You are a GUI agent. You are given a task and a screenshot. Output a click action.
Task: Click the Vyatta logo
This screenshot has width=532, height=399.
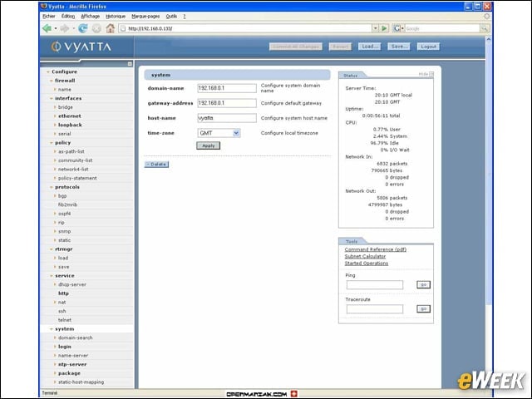[x=81, y=47]
